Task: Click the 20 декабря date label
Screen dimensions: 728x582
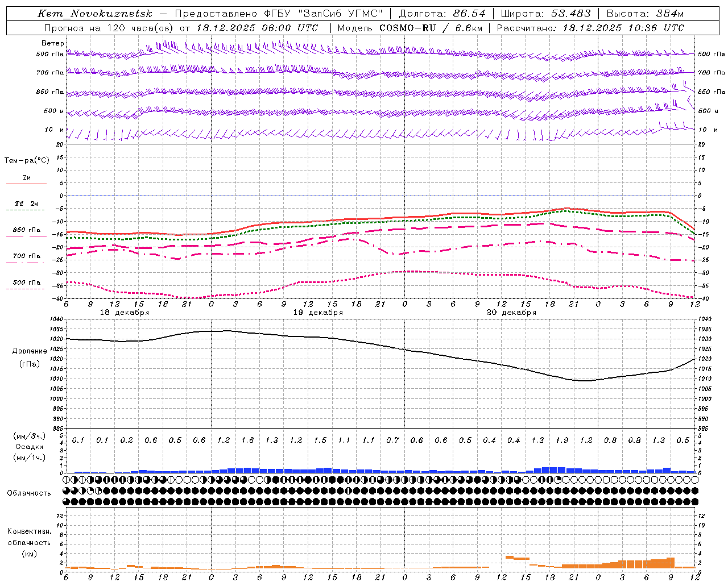Action: point(511,313)
